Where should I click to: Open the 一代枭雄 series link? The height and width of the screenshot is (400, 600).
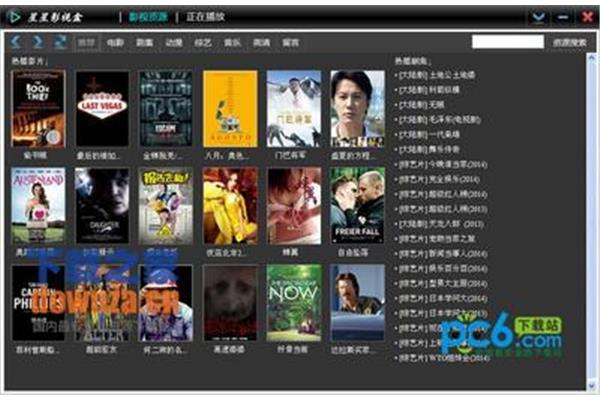(x=429, y=134)
